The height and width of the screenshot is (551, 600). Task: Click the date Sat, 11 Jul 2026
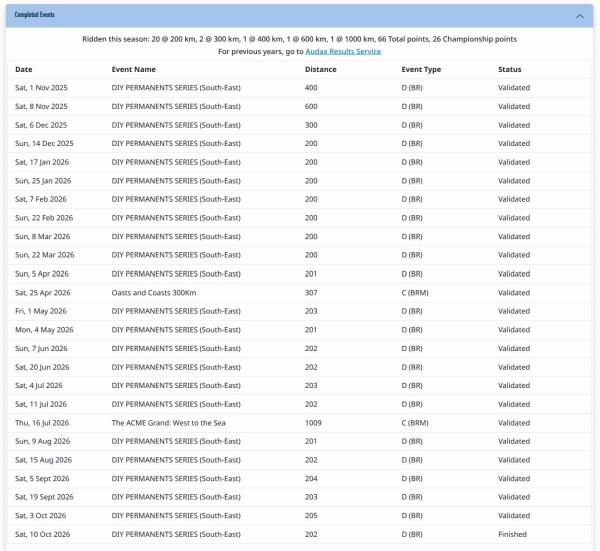click(41, 404)
